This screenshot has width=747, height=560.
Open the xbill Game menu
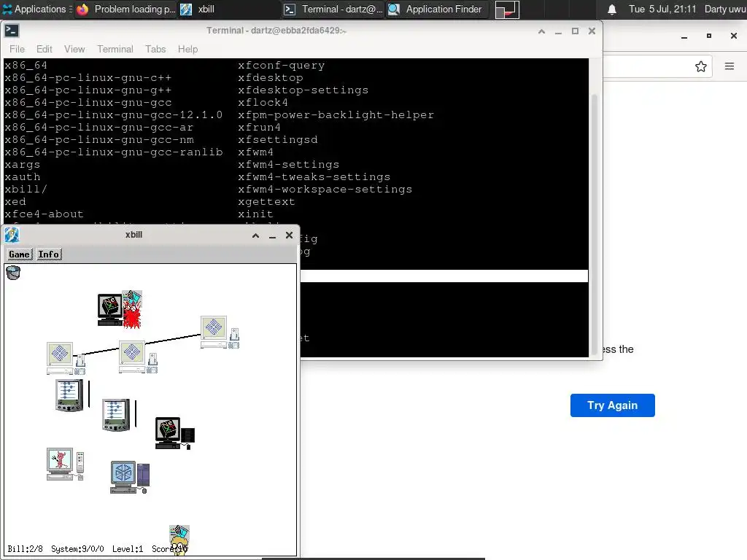pyautogui.click(x=19, y=254)
